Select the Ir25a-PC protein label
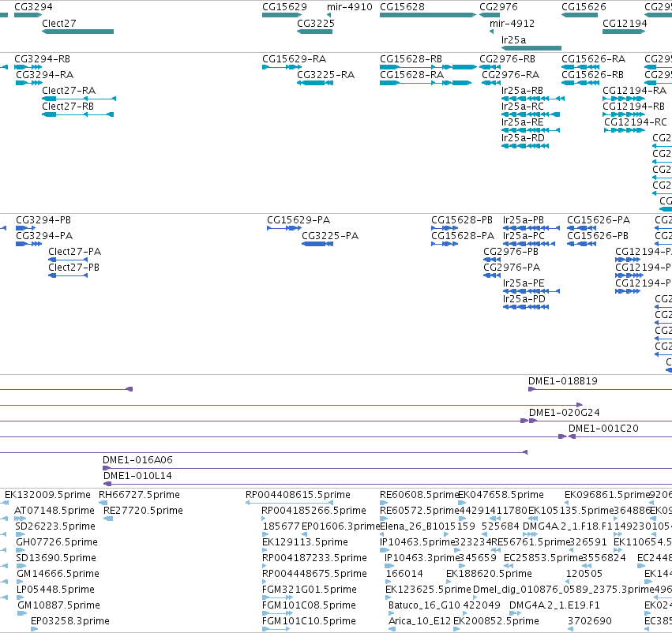This screenshot has width=672, height=633. (524, 236)
